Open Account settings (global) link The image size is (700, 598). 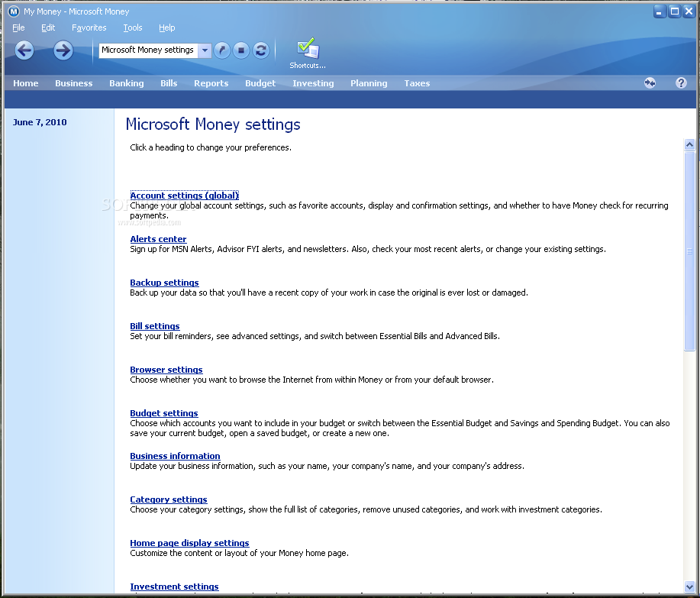[185, 196]
